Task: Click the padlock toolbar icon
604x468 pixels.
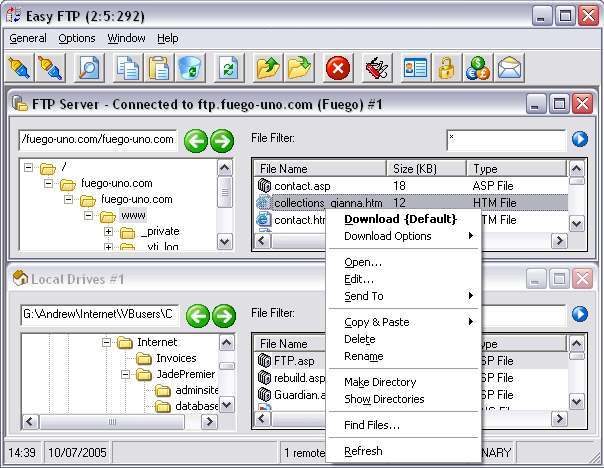Action: coord(446,68)
